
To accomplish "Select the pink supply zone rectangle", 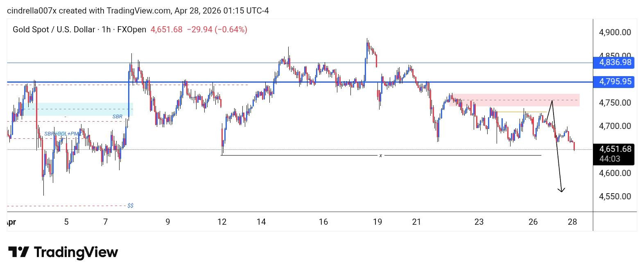I will (x=514, y=100).
